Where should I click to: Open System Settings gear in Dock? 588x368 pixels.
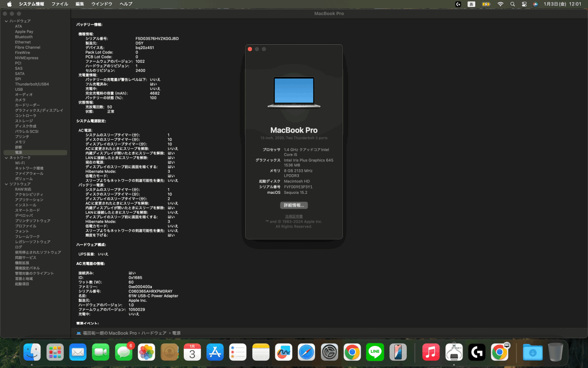pyautogui.click(x=330, y=352)
